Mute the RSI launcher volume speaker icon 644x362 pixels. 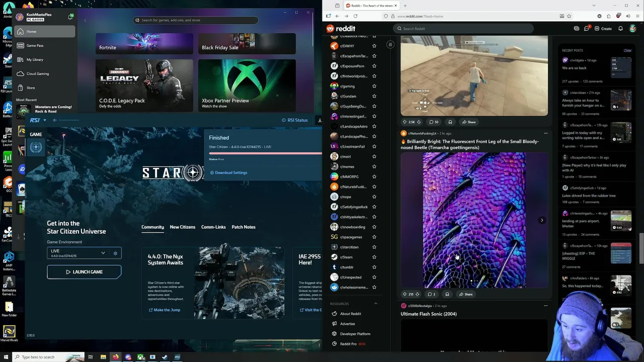[x=55, y=120]
